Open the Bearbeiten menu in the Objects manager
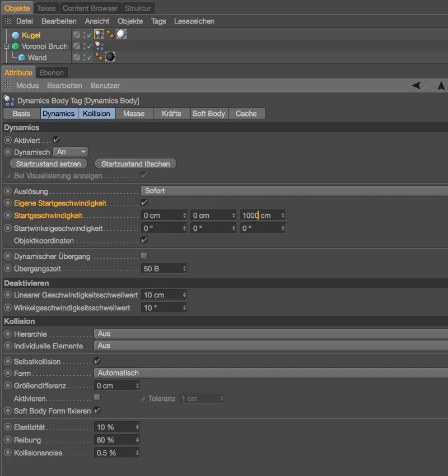Screen dimensions: 448x476 (x=59, y=21)
